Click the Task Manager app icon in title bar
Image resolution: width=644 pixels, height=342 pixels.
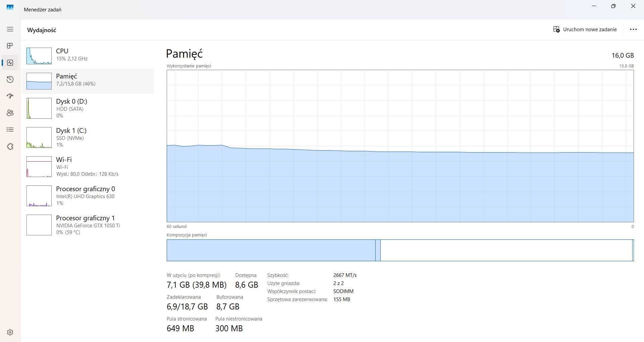coord(10,7)
